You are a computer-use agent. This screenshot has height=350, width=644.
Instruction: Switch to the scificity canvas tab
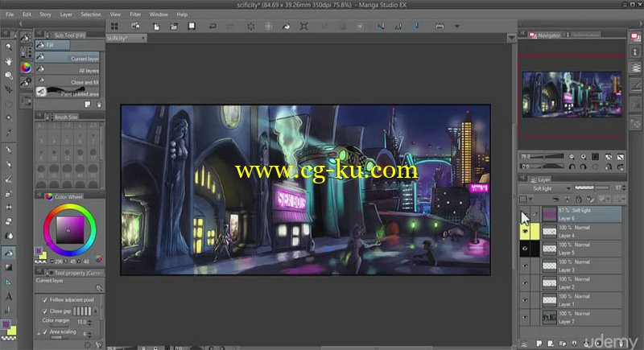(x=126, y=38)
